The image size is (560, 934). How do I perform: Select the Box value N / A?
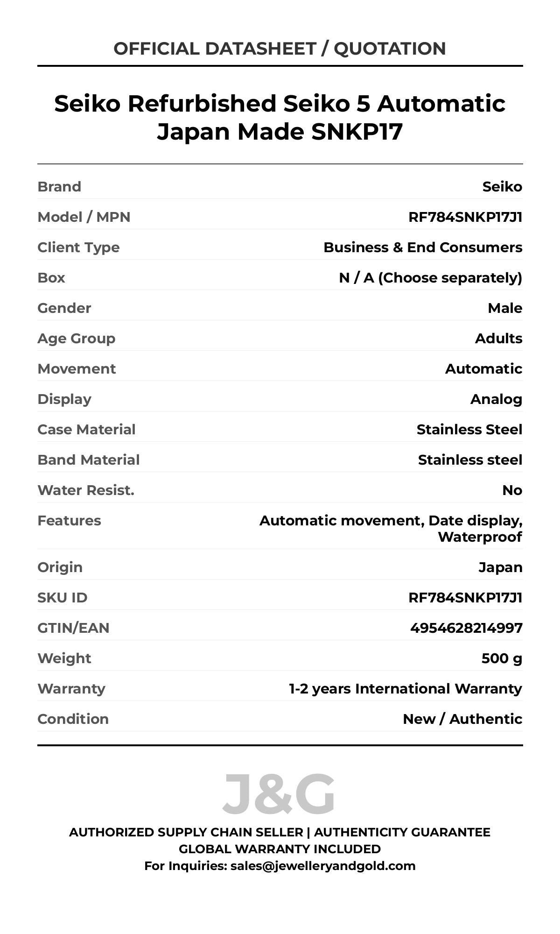tap(430, 278)
